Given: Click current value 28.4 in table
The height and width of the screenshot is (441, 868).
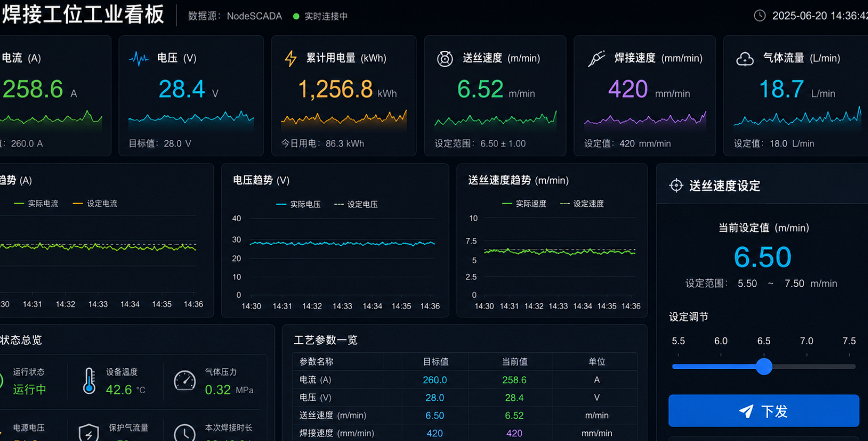Looking at the screenshot, I should (x=514, y=397).
